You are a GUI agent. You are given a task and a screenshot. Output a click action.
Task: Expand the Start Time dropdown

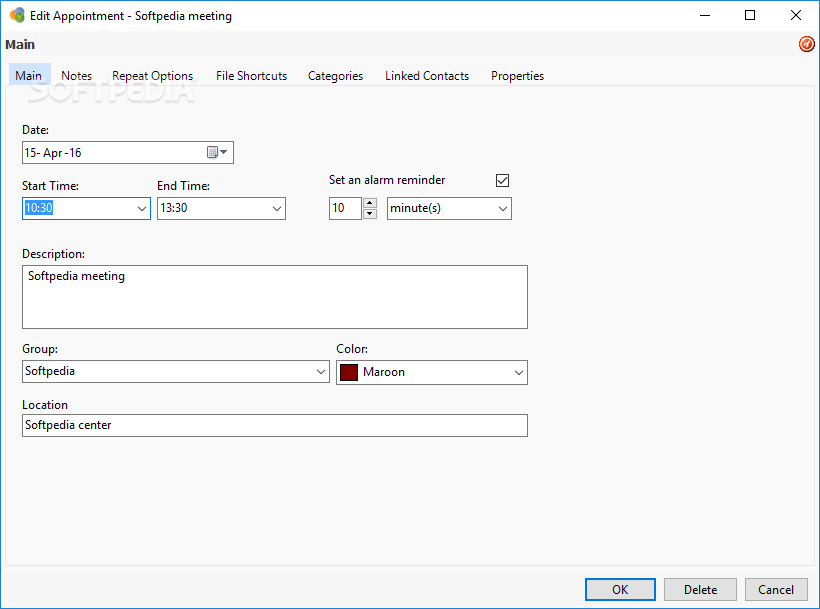click(141, 209)
